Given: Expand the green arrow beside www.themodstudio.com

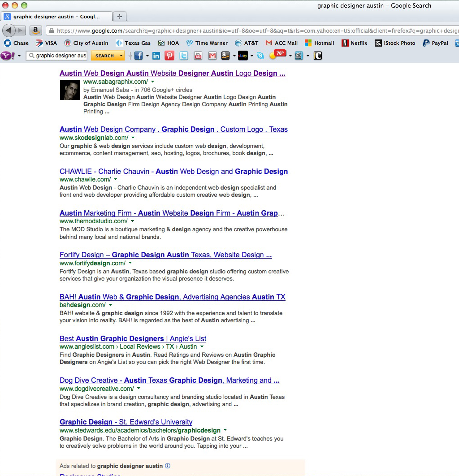Looking at the screenshot, I should [132, 221].
